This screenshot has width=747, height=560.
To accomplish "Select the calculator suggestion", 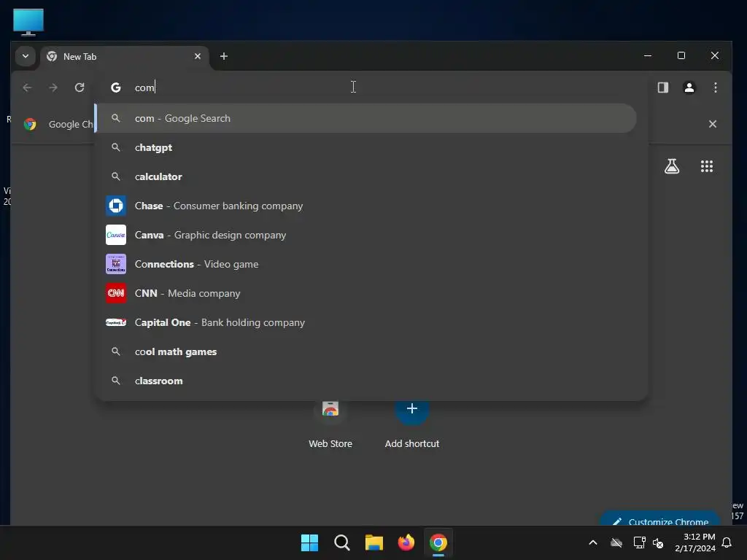I will (x=366, y=176).
